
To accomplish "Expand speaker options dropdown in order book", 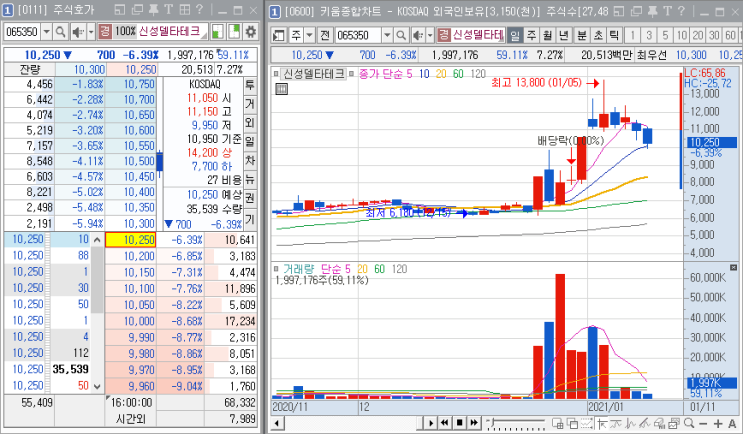I will pos(91,32).
